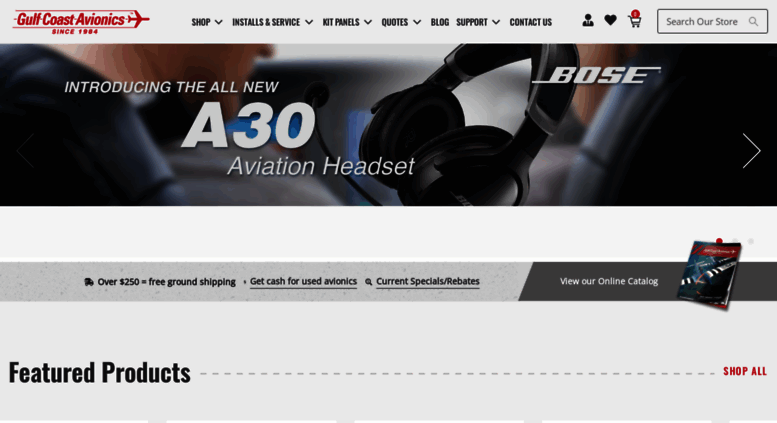Image resolution: width=777 pixels, height=423 pixels.
Task: Open the Contact Us menu item
Action: (530, 22)
